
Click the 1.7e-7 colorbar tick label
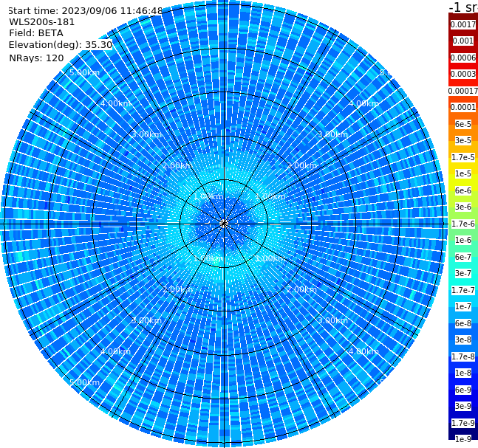[x=463, y=290]
